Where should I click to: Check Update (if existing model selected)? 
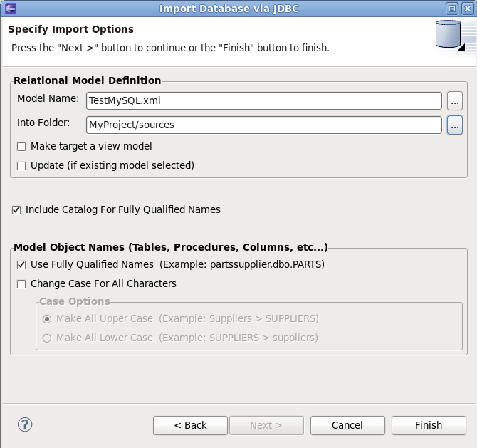(21, 166)
